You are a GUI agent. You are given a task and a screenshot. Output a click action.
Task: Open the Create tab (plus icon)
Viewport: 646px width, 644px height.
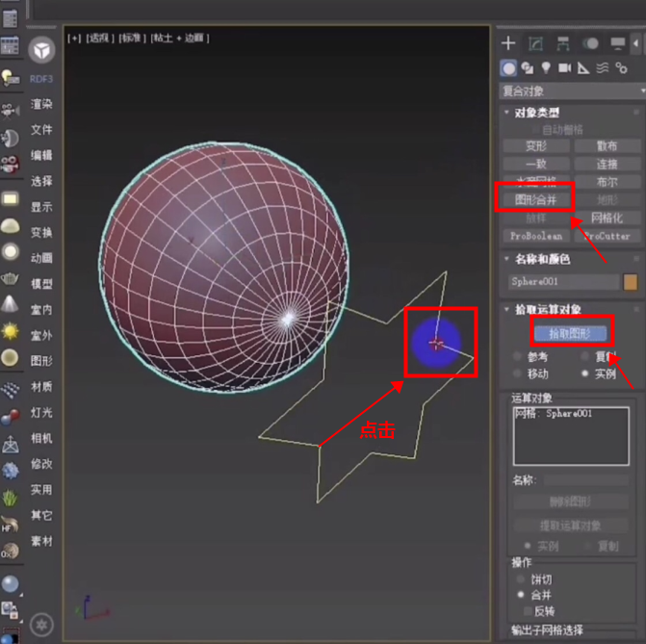[509, 43]
